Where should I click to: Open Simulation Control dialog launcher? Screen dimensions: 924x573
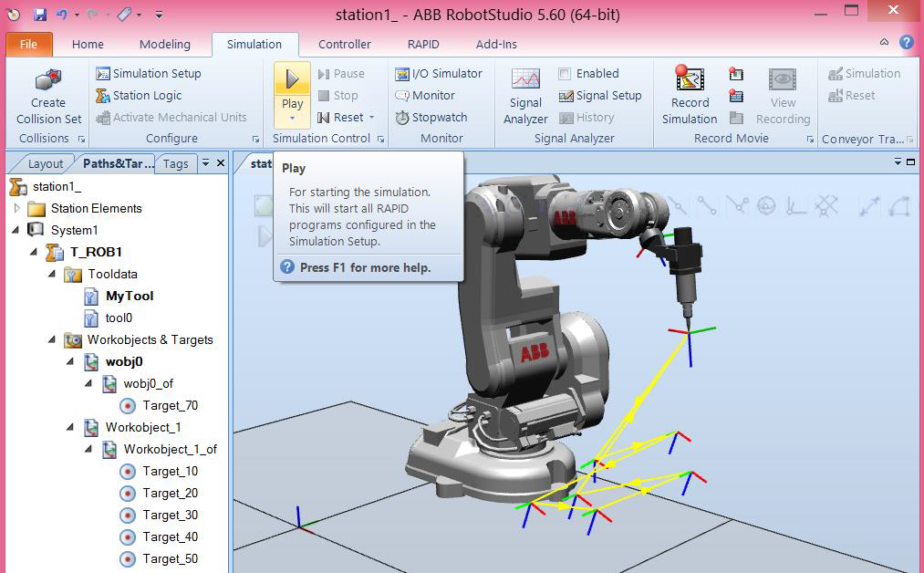pos(380,139)
